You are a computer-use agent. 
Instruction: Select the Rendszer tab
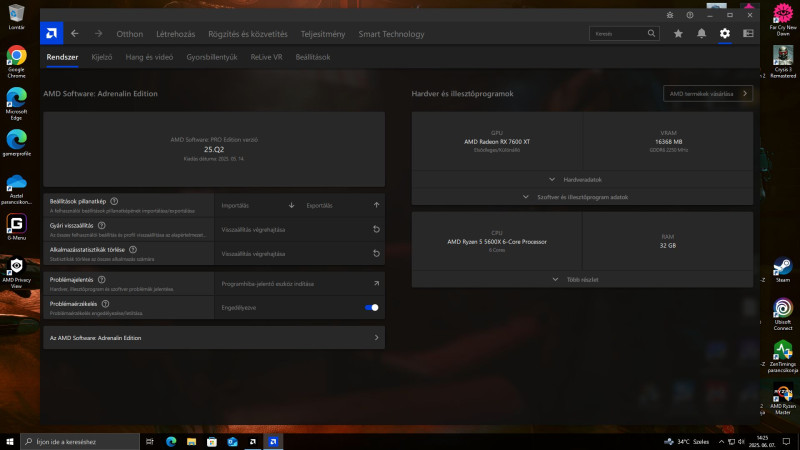(x=62, y=57)
